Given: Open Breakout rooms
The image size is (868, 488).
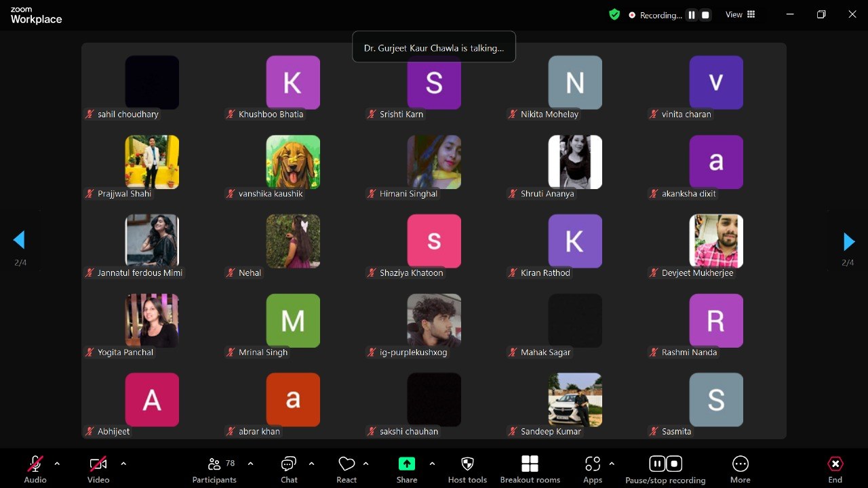Looking at the screenshot, I should click(x=530, y=469).
